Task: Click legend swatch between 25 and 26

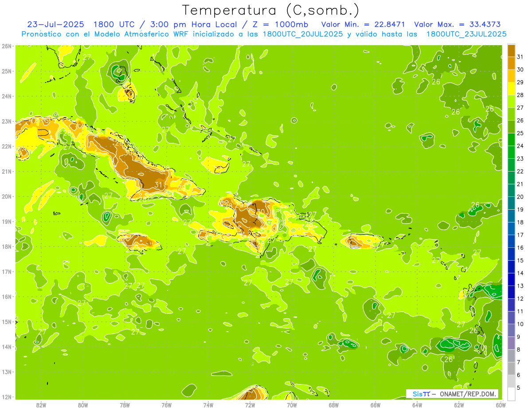Action: tap(511, 127)
